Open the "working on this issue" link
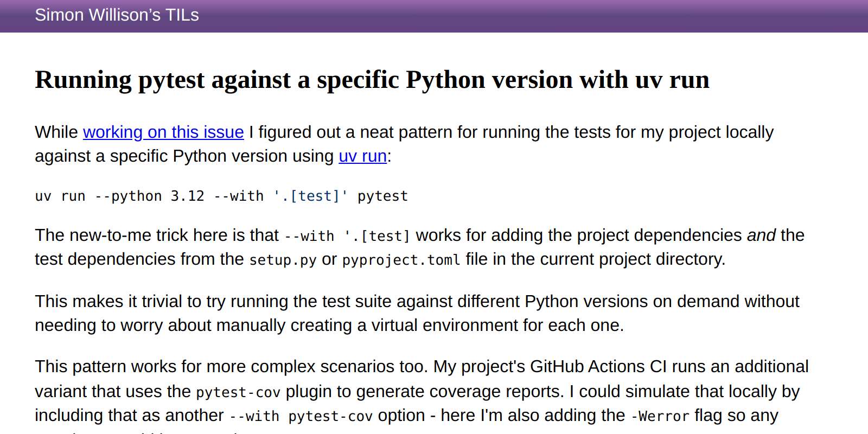The width and height of the screenshot is (868, 434). [x=163, y=132]
